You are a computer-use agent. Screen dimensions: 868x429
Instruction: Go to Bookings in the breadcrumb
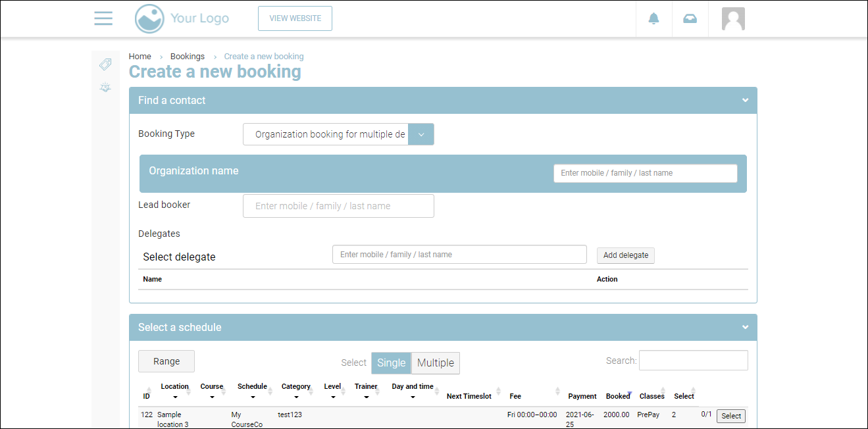point(188,57)
